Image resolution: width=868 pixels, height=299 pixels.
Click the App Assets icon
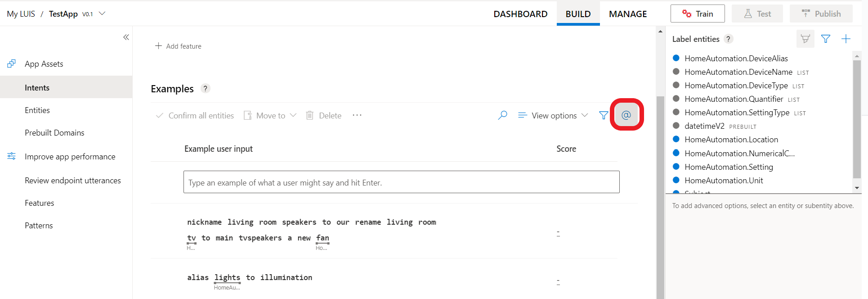coord(12,63)
